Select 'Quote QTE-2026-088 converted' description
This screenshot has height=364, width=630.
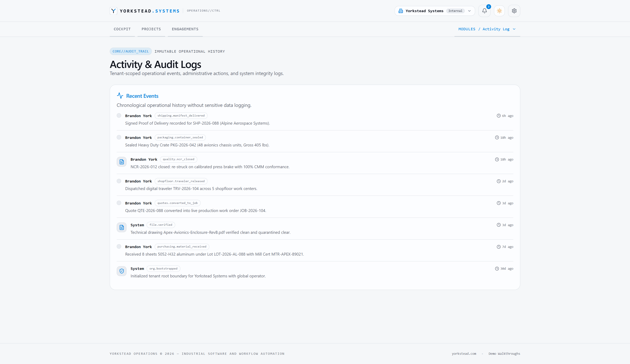point(196,210)
